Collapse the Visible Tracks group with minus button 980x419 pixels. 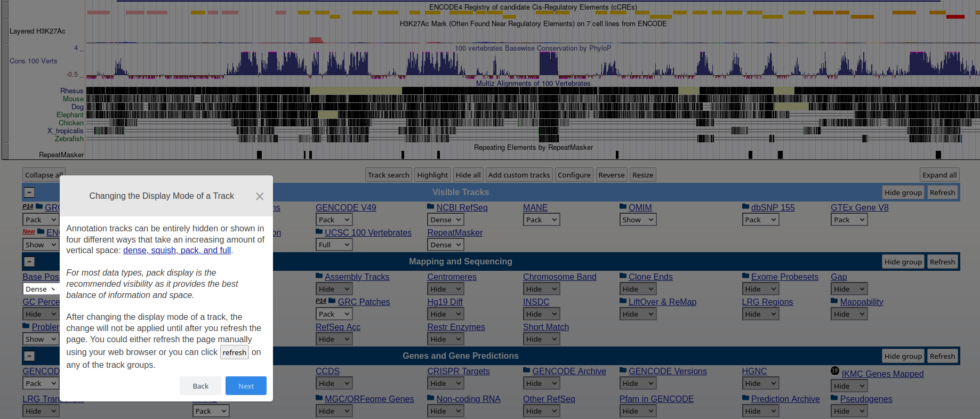(30, 192)
